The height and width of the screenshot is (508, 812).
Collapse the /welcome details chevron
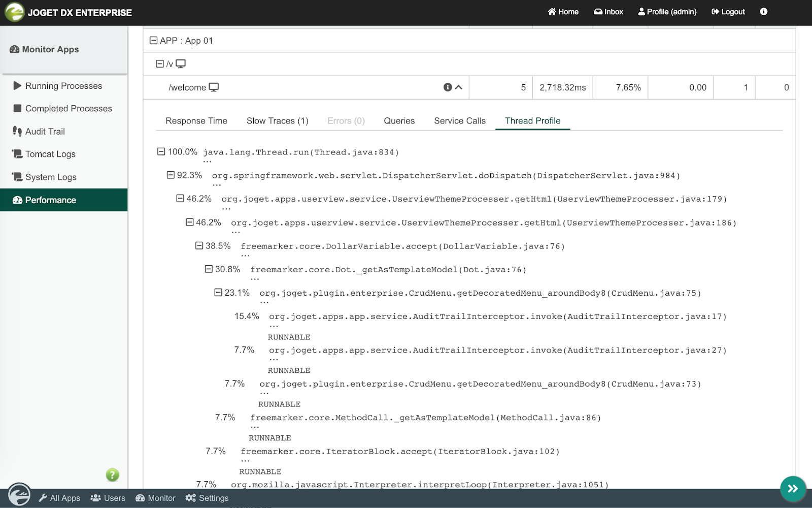pos(459,87)
